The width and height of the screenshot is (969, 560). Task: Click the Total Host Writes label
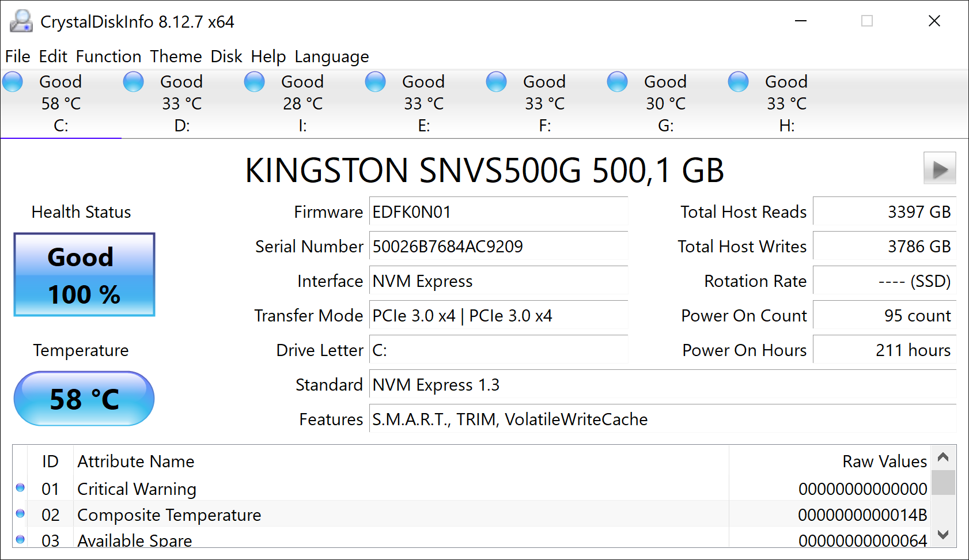point(742,247)
